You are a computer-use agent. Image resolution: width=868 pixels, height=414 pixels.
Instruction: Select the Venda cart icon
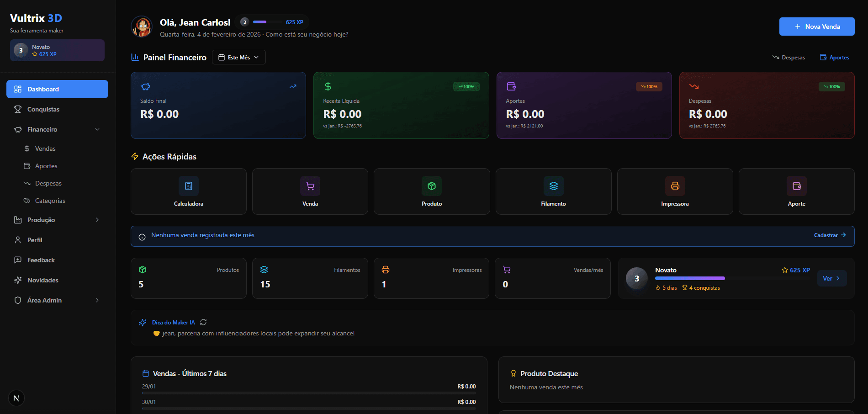(x=310, y=186)
